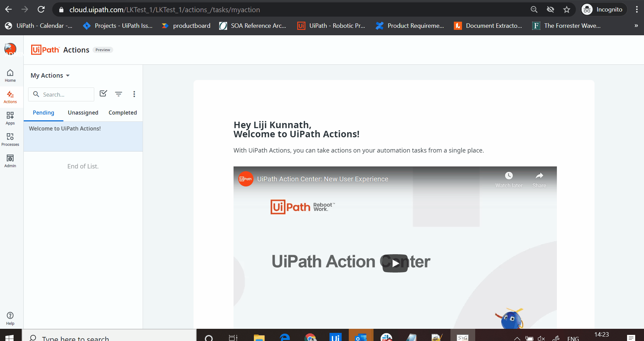Open the Home sidebar icon
644x341 pixels.
10,76
